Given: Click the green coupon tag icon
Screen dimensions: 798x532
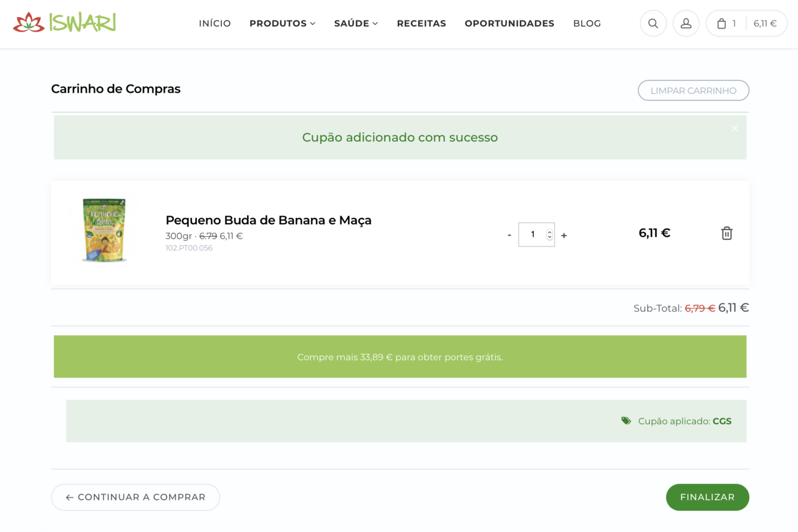Looking at the screenshot, I should [626, 420].
